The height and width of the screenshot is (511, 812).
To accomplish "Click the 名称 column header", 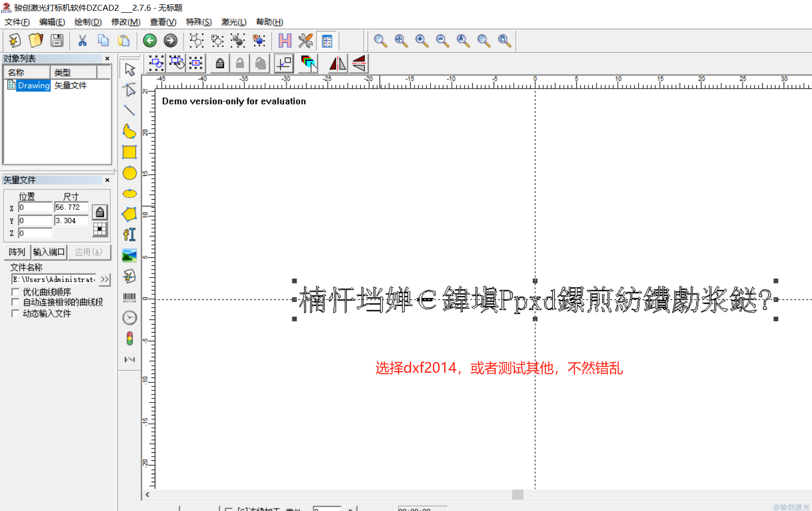I will pos(27,72).
